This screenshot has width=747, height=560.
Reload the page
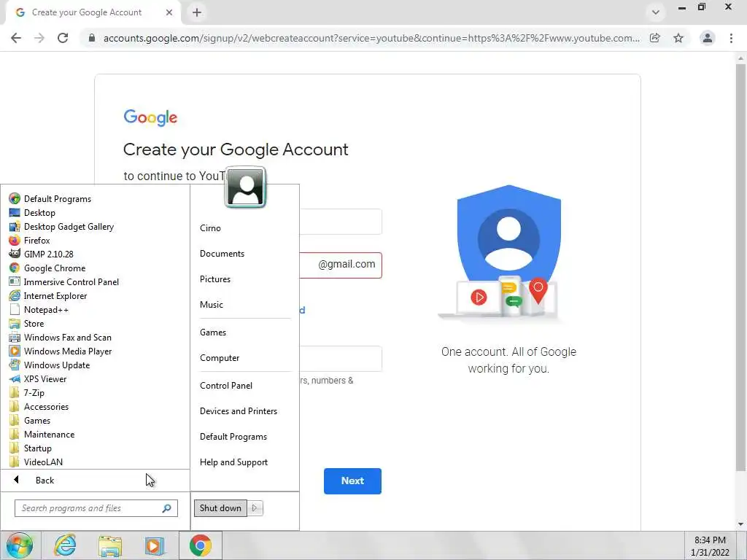[63, 38]
